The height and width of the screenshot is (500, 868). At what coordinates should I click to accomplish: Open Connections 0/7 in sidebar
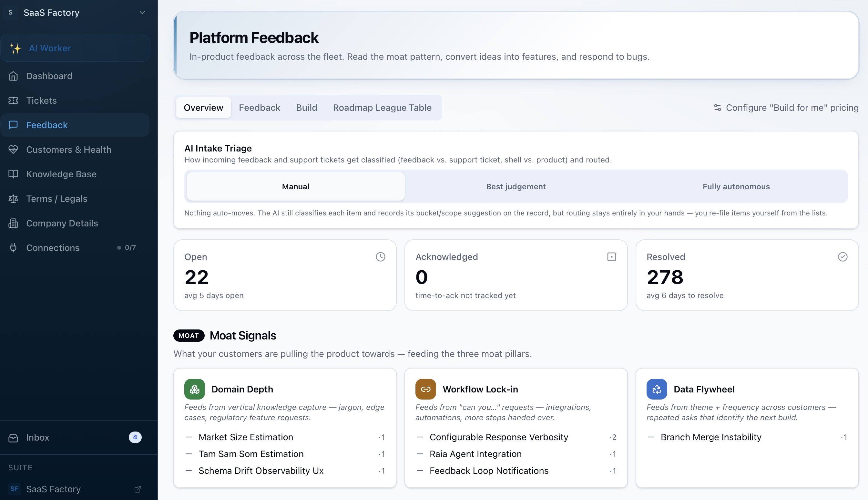[x=75, y=248]
